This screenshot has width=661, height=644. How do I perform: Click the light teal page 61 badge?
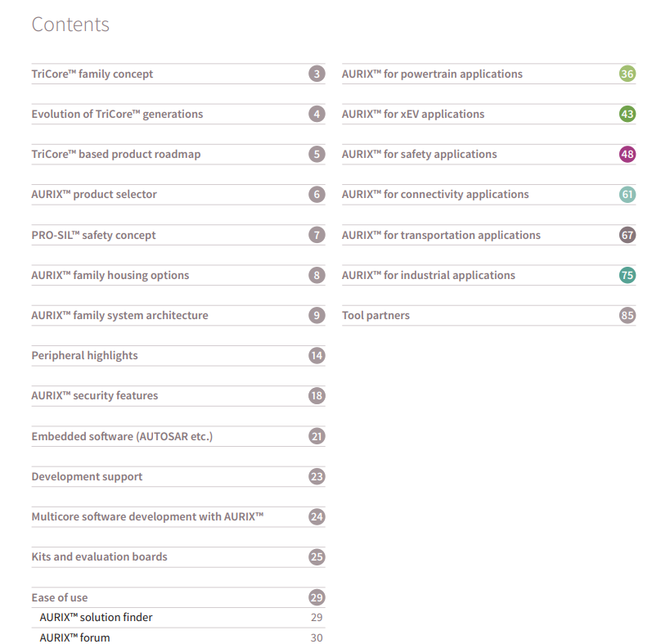point(627,195)
